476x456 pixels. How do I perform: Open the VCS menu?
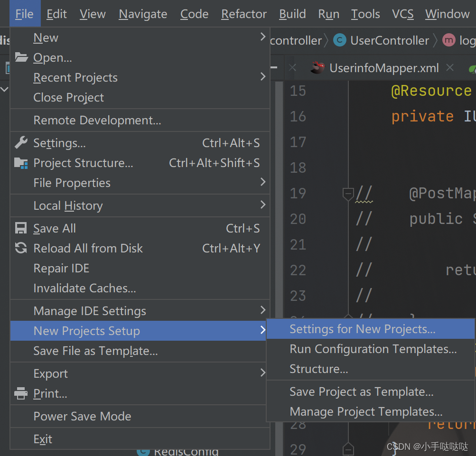(x=402, y=14)
